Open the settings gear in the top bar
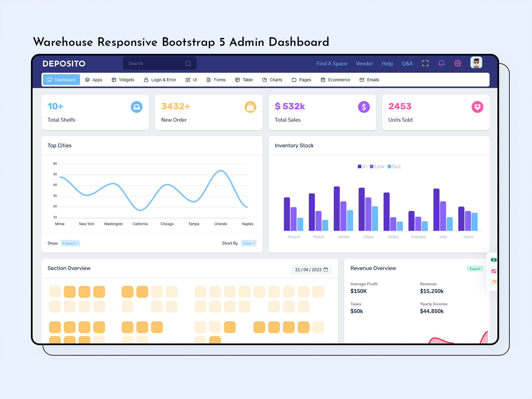532x399 pixels. 458,63
